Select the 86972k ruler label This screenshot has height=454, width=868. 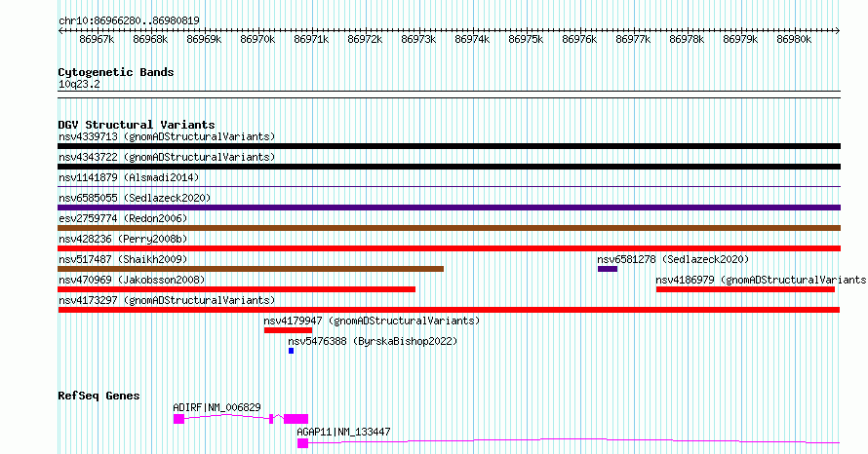[365, 39]
